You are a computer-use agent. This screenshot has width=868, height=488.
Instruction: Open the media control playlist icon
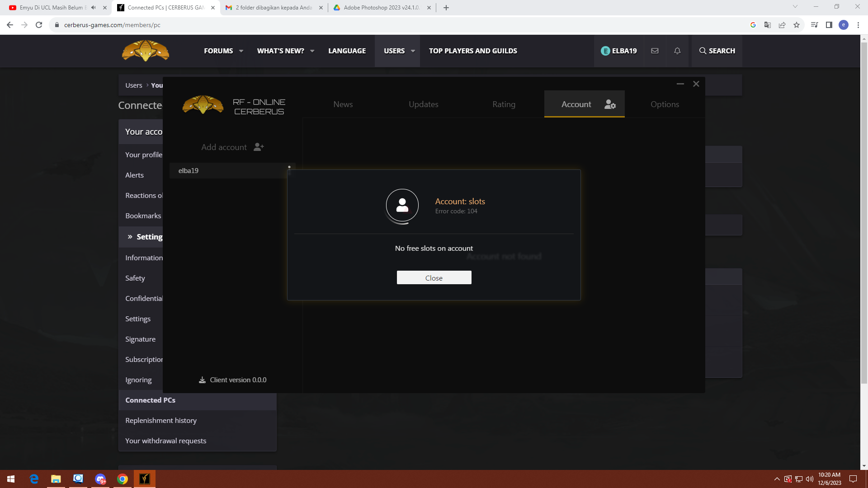[814, 25]
